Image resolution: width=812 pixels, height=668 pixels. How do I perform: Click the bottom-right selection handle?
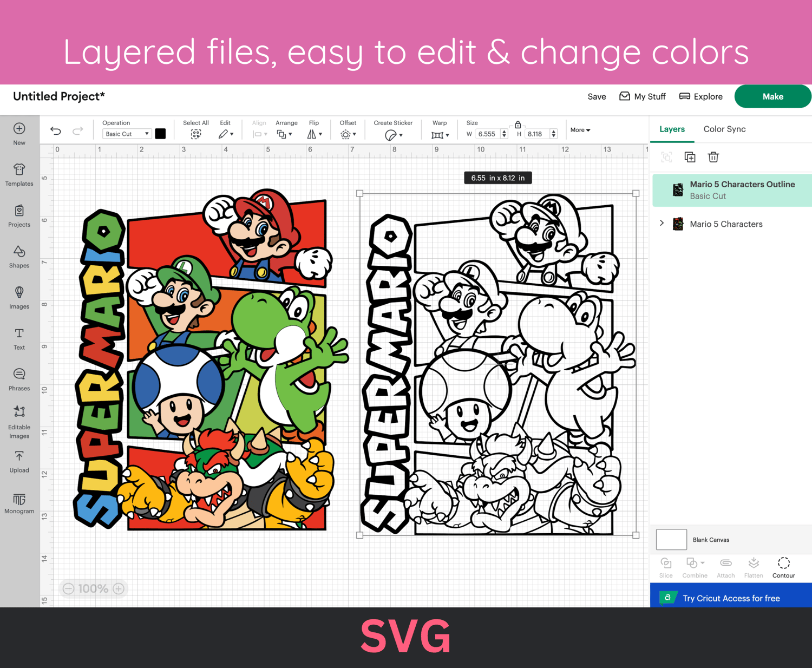[636, 535]
